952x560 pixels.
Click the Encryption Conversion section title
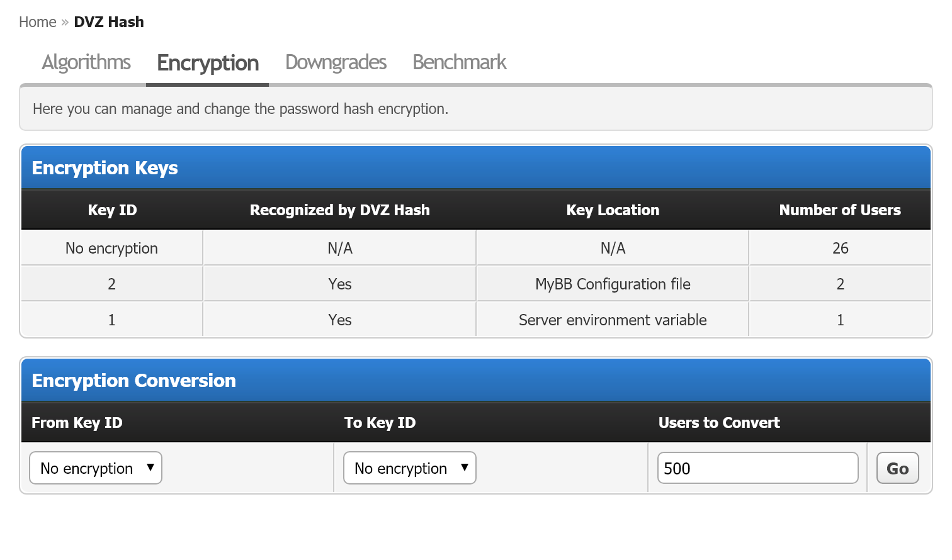click(133, 381)
